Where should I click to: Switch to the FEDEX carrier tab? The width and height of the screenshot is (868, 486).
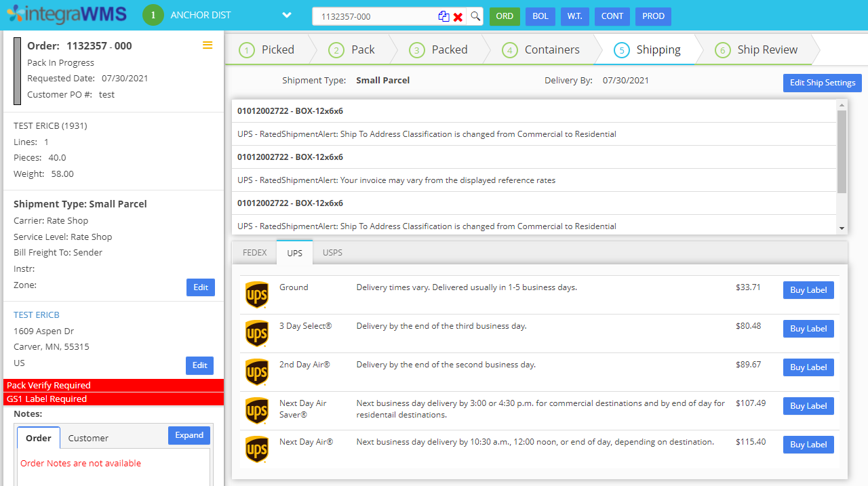255,252
